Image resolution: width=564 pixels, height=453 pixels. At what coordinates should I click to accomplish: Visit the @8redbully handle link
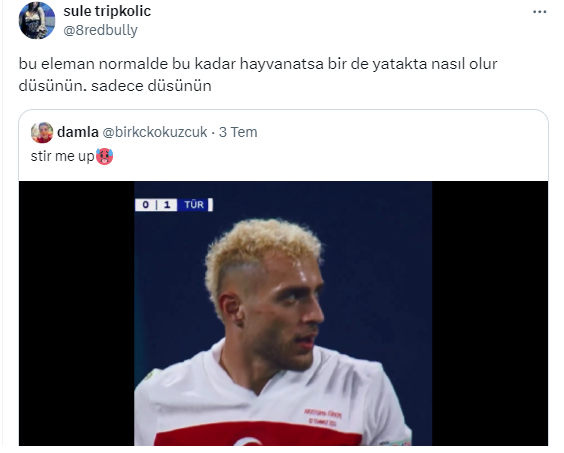100,30
